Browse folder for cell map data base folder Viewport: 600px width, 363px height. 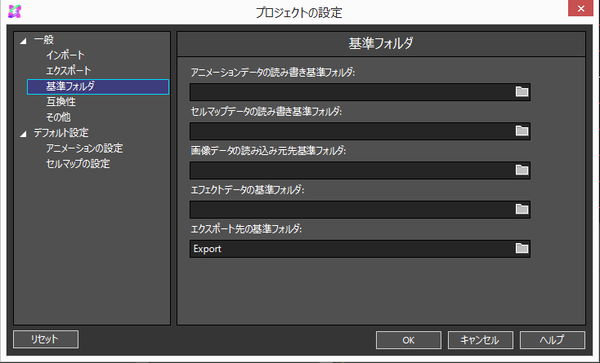[x=522, y=131]
